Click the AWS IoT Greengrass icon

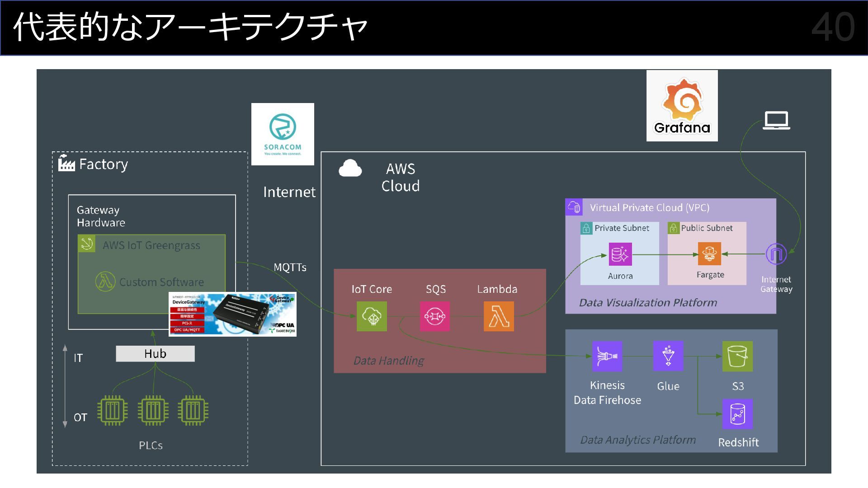click(86, 244)
